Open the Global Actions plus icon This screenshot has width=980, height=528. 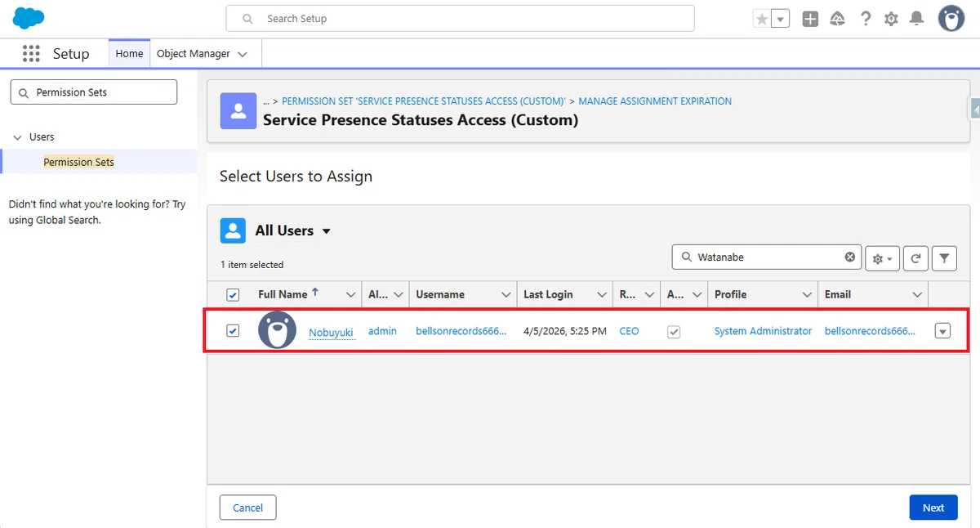[x=810, y=19]
